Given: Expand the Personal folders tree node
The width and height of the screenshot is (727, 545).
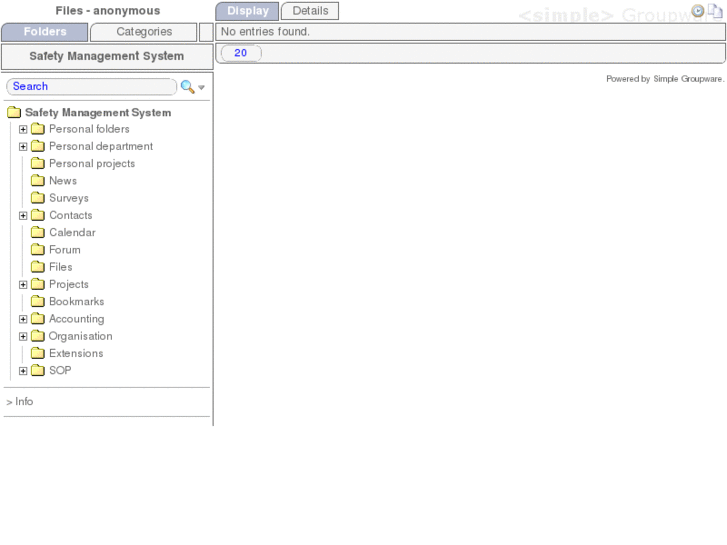Looking at the screenshot, I should [x=23, y=129].
